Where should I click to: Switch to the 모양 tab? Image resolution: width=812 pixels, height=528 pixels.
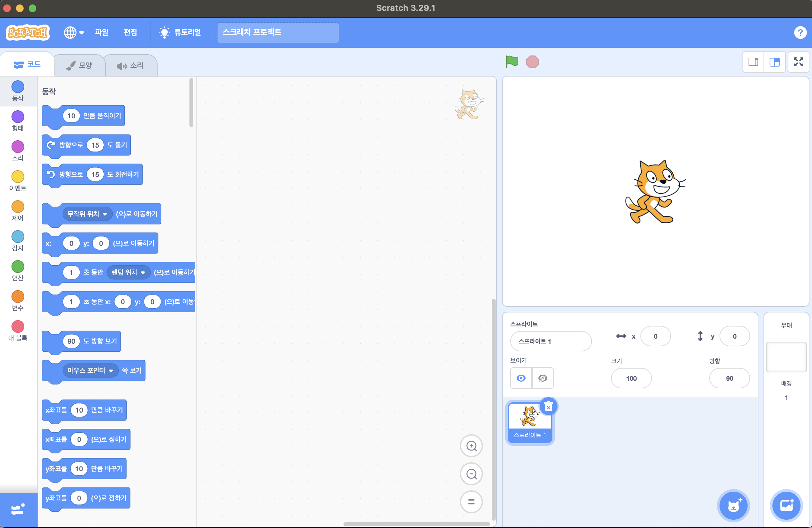click(x=79, y=65)
